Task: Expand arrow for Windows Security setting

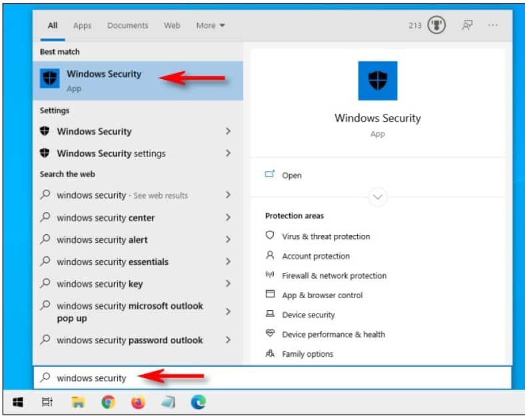Action: click(228, 131)
